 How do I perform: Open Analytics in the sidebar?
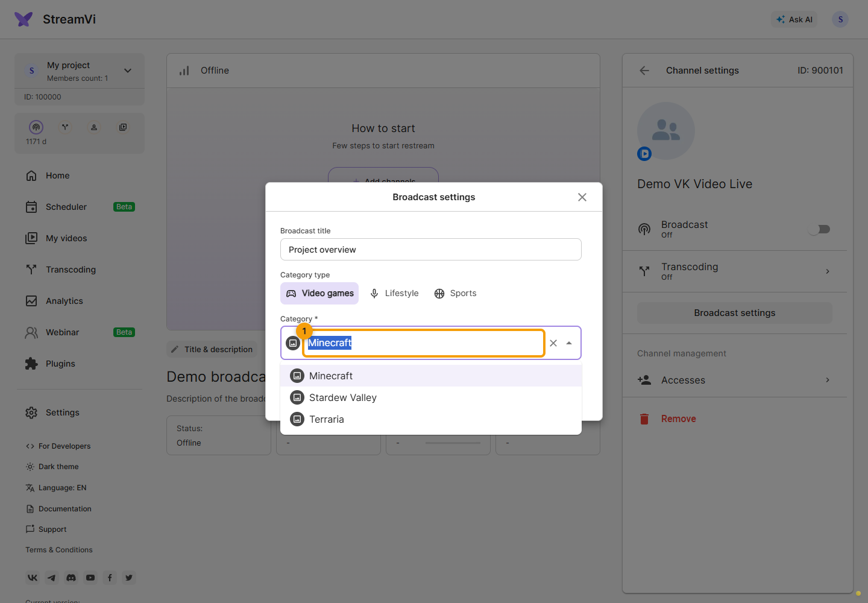pos(80,301)
